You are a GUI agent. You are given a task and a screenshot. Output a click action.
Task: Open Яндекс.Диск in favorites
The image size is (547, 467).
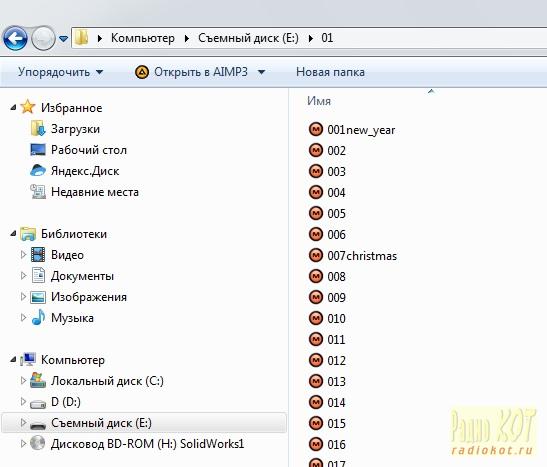coord(85,171)
